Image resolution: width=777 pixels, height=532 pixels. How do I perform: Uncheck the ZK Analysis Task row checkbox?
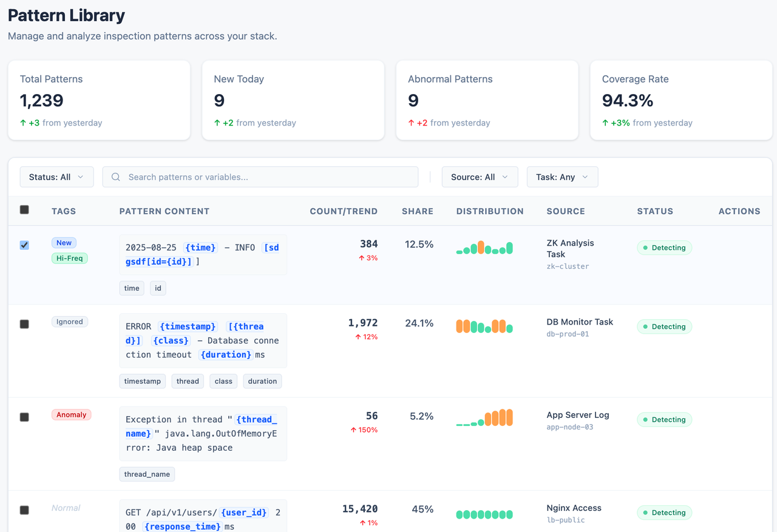point(24,245)
